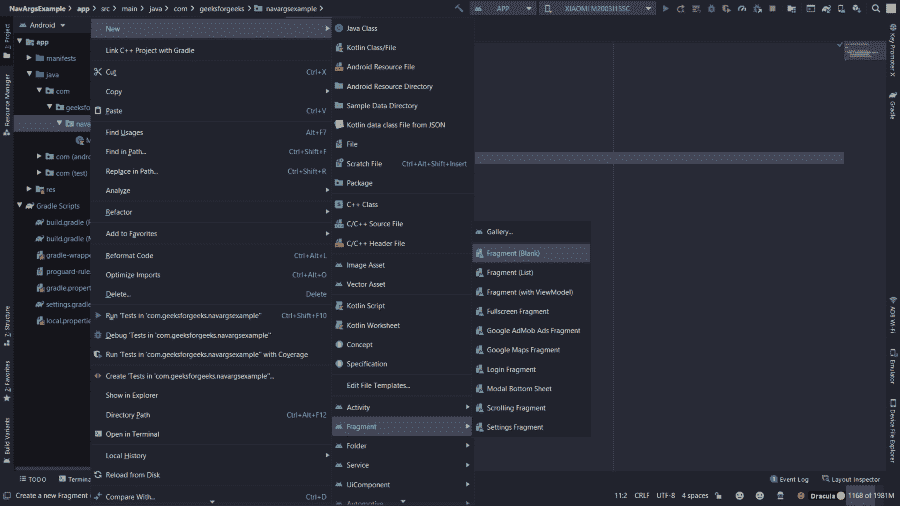
Task: Click the Cut scissors menu entry
Action: (111, 72)
